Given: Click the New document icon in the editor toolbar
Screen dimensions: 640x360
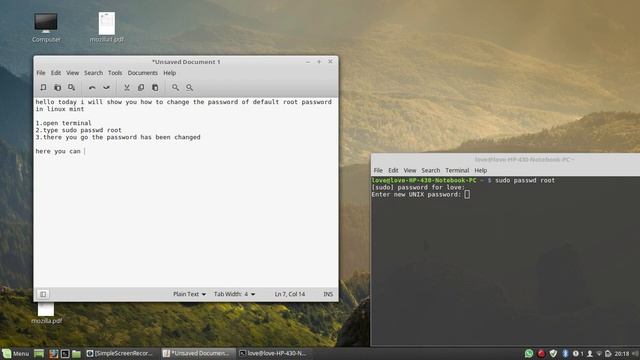Looking at the screenshot, I should [x=43, y=87].
